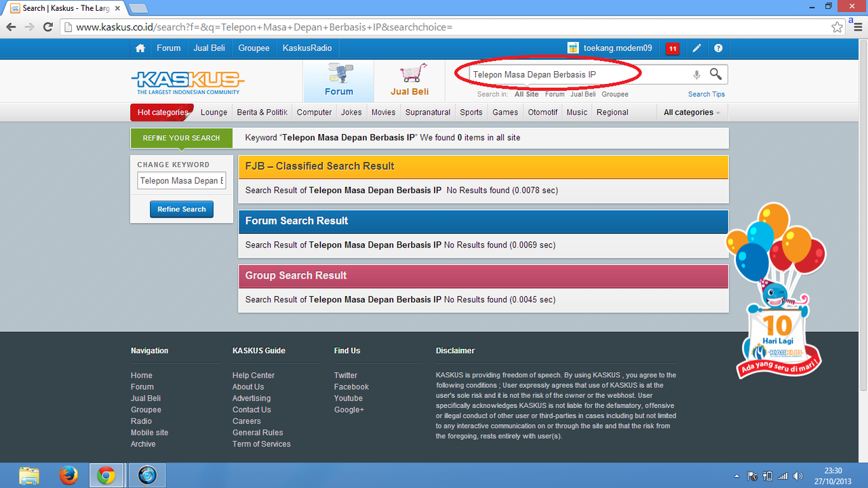Reload the page with the refresh icon
The image size is (868, 488).
(47, 27)
